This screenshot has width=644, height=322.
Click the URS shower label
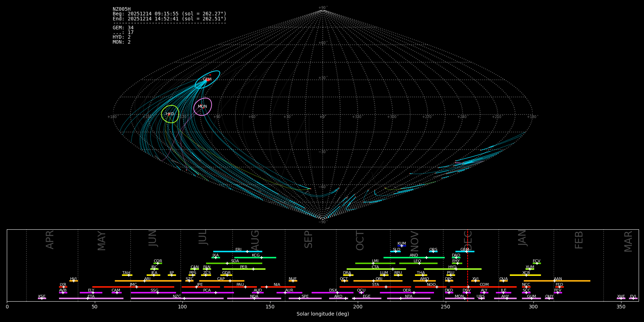point(480,297)
